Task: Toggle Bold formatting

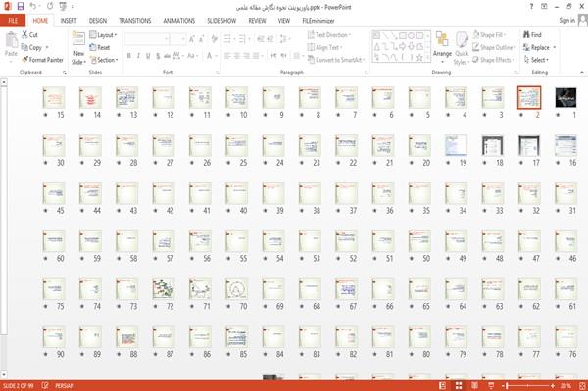Action: [x=129, y=56]
